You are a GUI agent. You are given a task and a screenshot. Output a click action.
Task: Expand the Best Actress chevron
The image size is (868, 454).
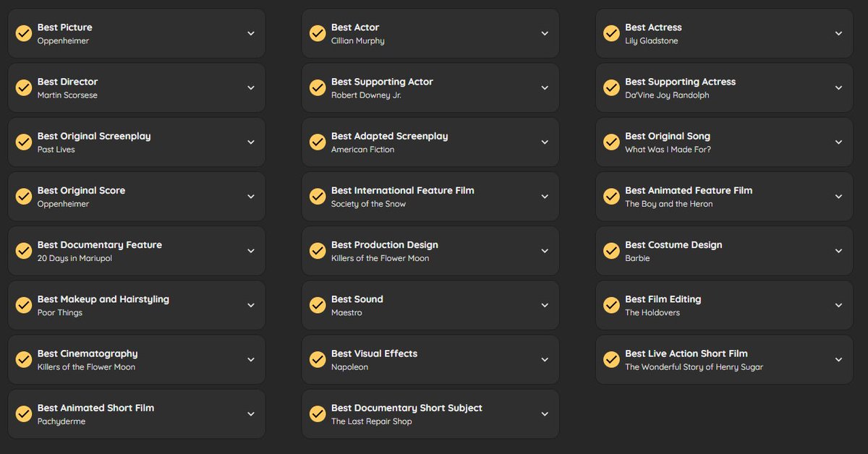pos(838,33)
